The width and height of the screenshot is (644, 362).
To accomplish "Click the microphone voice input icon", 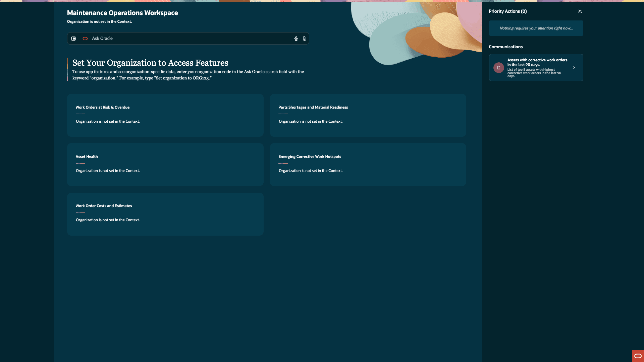I will coord(296,39).
